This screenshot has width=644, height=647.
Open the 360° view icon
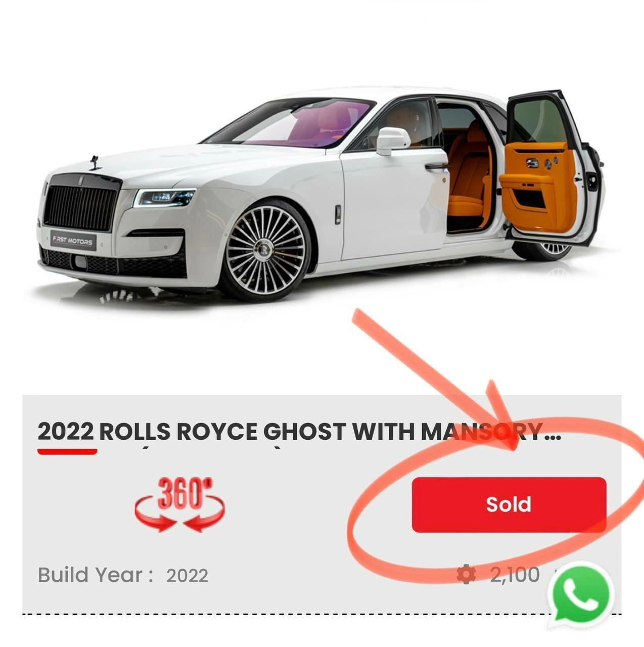click(x=179, y=504)
